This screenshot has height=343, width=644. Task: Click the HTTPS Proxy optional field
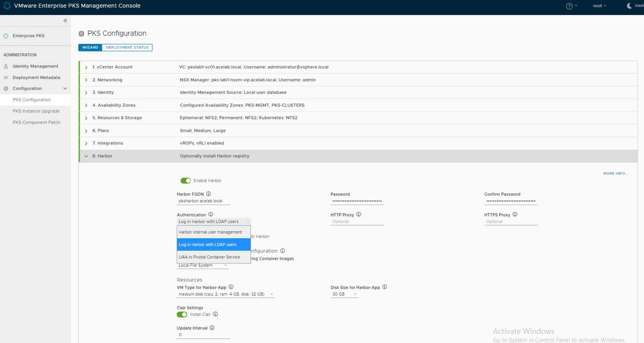pos(511,222)
